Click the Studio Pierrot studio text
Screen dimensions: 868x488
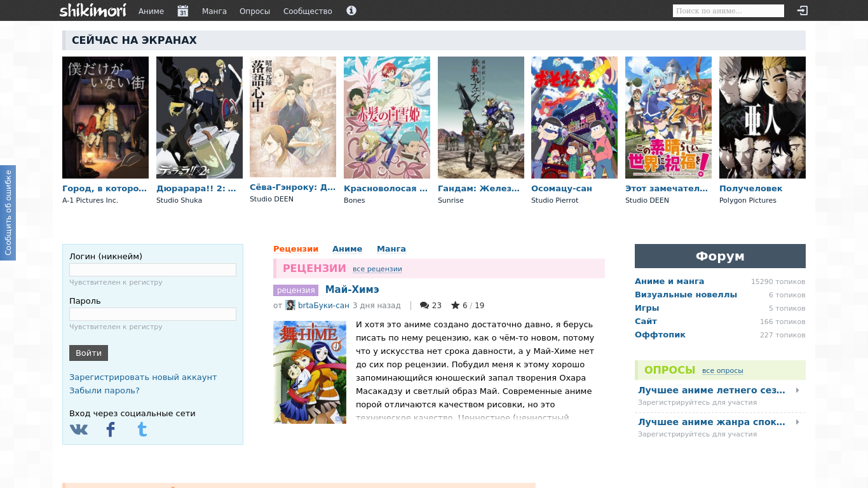pos(555,201)
